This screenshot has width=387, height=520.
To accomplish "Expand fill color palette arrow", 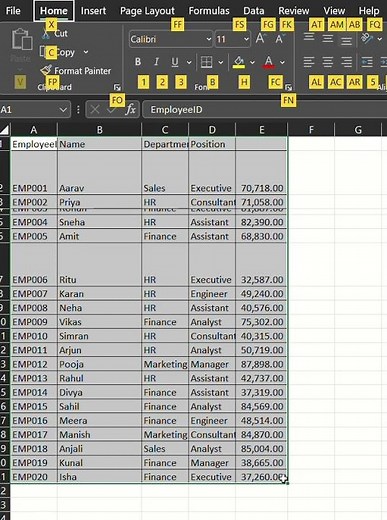I will (x=252, y=62).
